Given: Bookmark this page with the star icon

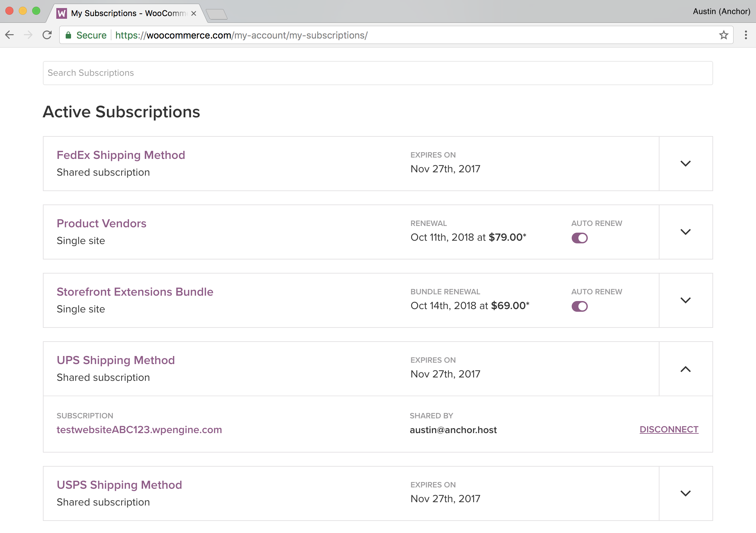Looking at the screenshot, I should [723, 35].
